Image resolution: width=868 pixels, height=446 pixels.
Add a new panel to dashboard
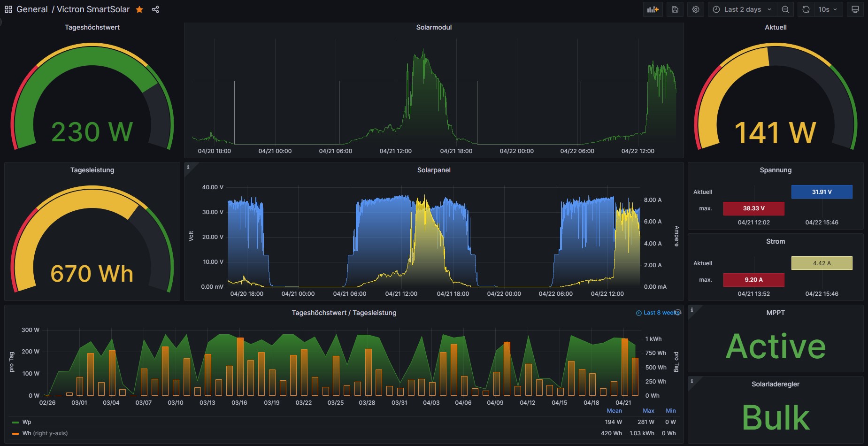[x=653, y=9]
